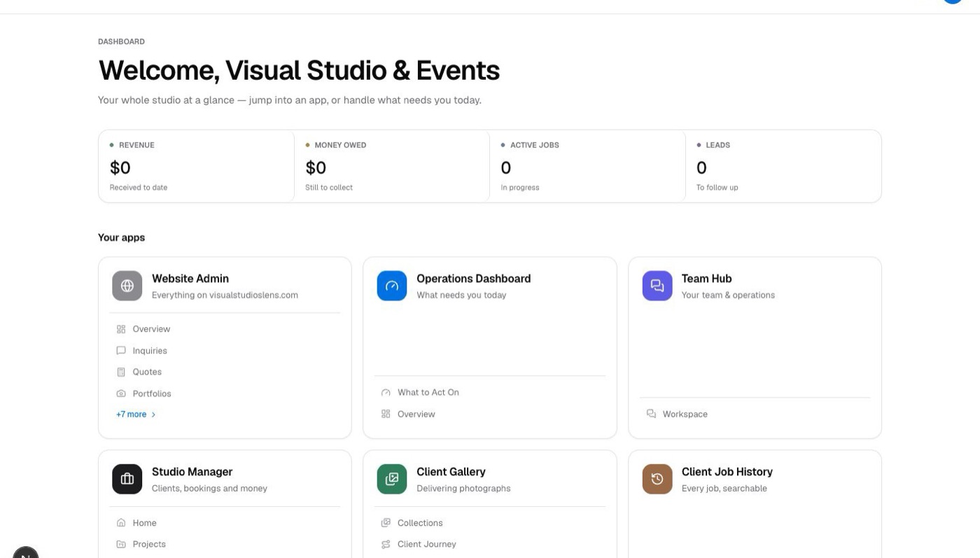Image resolution: width=980 pixels, height=558 pixels.
Task: Click the blue Operations Dashboard gauge icon
Action: pos(391,286)
